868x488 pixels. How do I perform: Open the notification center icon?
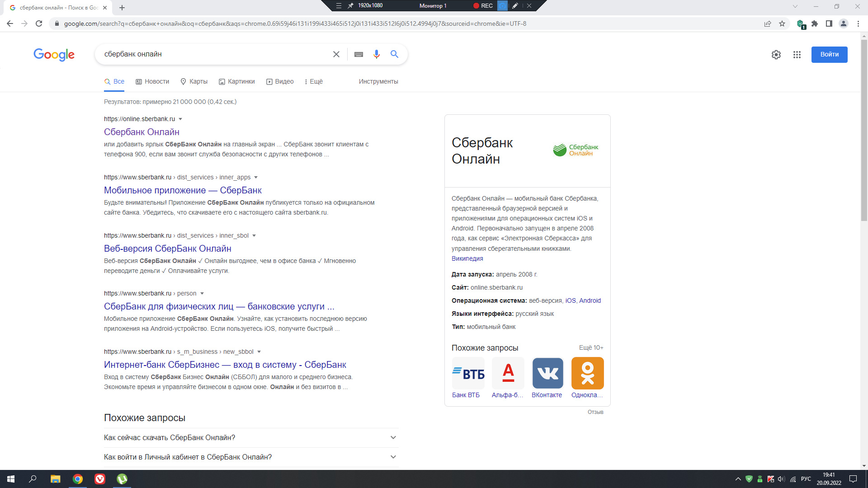click(853, 479)
